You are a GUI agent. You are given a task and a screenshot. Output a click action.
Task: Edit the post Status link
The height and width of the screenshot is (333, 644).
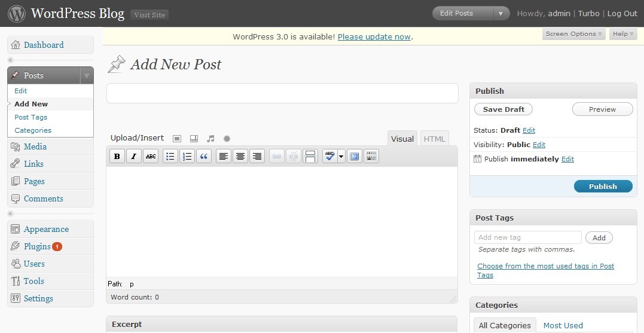tap(529, 130)
